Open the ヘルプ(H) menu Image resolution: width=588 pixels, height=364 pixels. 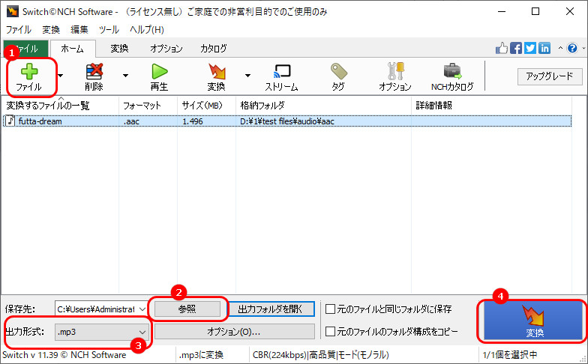[147, 30]
